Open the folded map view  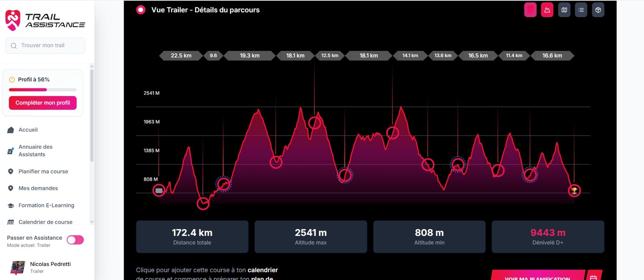coord(564,10)
